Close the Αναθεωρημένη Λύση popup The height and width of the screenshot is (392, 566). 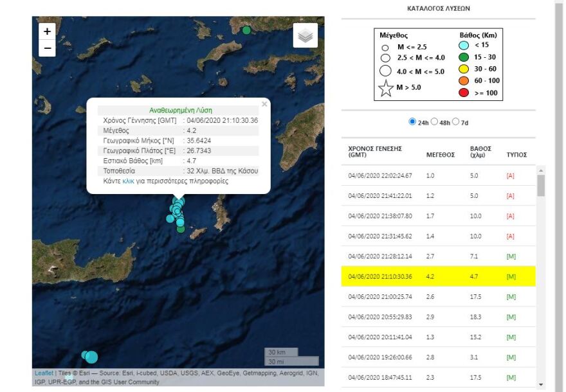point(264,103)
